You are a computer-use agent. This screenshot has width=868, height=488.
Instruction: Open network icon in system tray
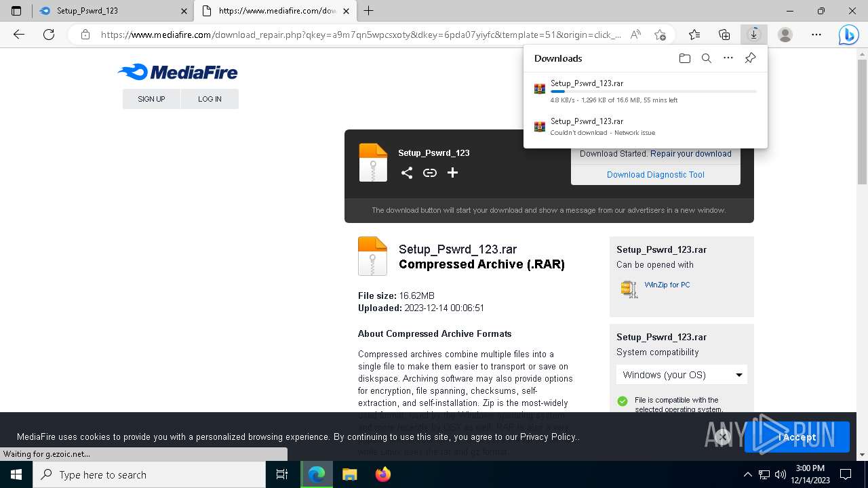coord(764,474)
